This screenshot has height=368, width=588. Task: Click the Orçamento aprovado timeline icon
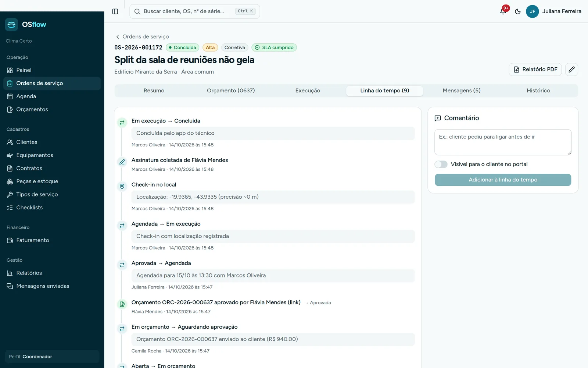(x=122, y=304)
